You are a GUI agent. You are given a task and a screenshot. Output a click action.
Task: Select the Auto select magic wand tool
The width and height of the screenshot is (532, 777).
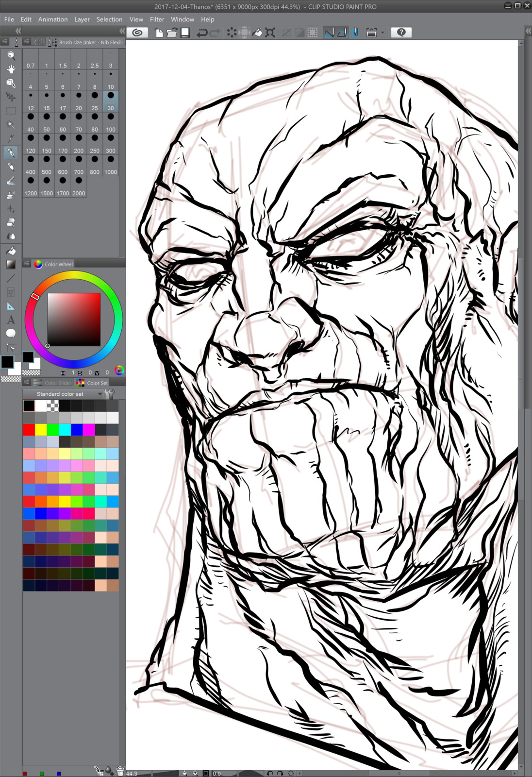pos(11,125)
